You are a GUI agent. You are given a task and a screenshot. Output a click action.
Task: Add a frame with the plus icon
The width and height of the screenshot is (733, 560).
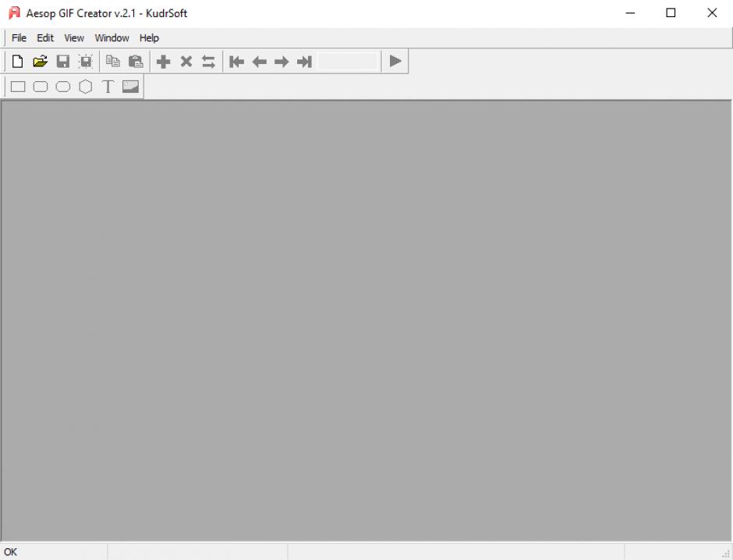163,62
